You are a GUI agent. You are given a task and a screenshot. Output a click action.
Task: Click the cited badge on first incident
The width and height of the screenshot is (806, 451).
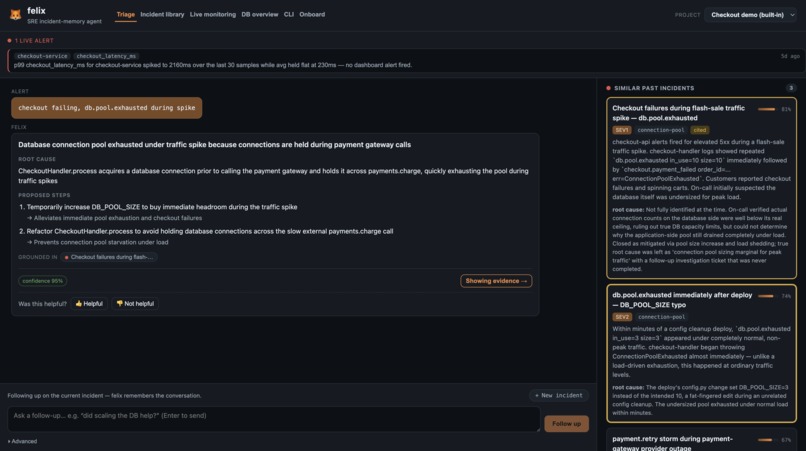(x=700, y=130)
